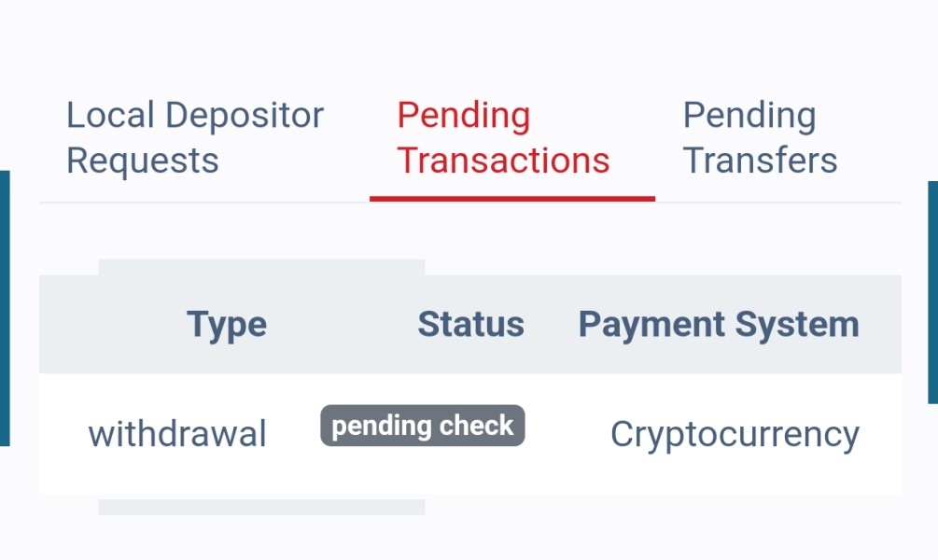Click blank space left of withdrawal entry
The height and width of the screenshot is (560, 938).
[62, 434]
